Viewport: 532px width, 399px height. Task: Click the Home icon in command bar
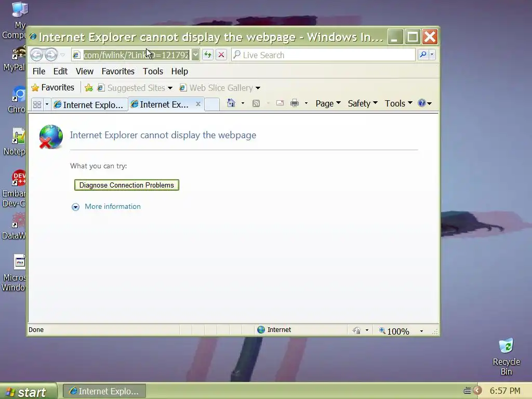(x=231, y=103)
